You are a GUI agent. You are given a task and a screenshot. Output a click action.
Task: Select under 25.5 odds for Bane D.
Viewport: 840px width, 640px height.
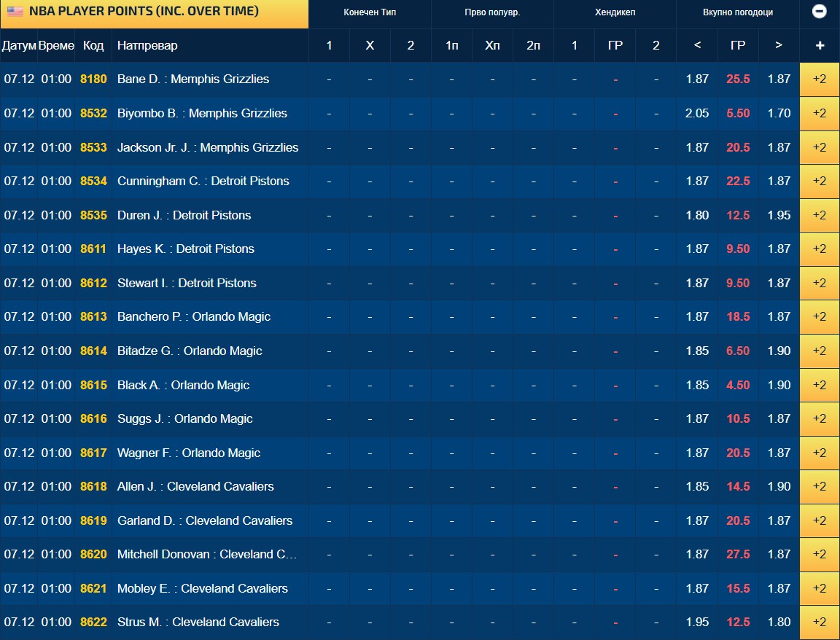(x=697, y=79)
